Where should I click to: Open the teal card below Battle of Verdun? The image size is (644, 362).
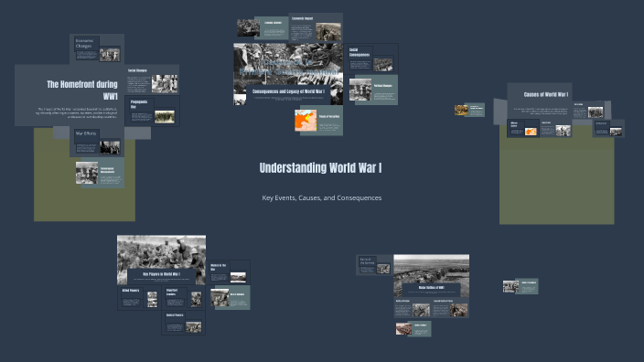[x=413, y=329]
